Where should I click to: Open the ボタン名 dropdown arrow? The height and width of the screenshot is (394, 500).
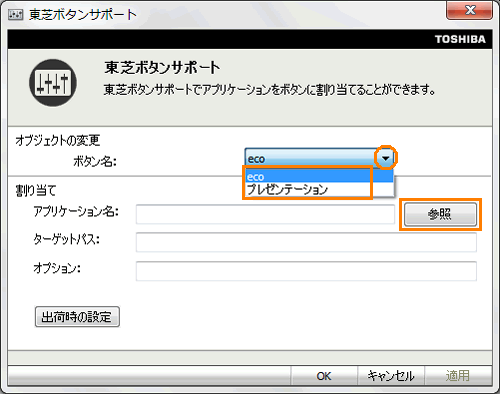(x=386, y=158)
